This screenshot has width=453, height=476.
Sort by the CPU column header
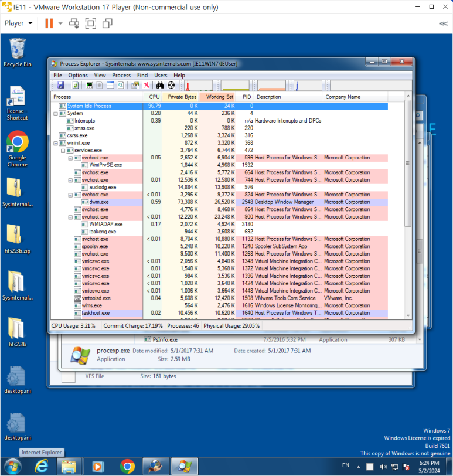coord(152,97)
